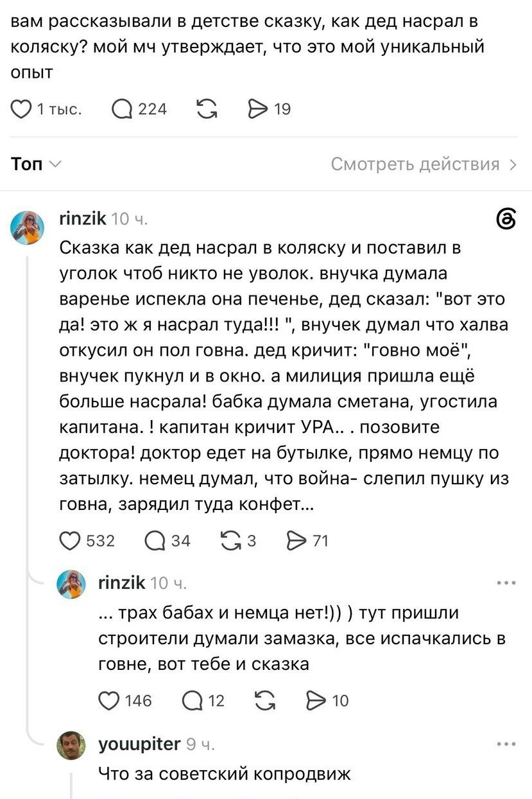Open youupiter's profile by username
Image resolution: width=532 pixels, height=799 pixels.
139,744
